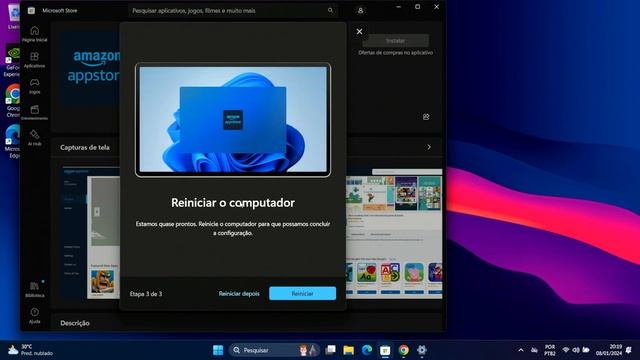The height and width of the screenshot is (360, 640).
Task: Click the taskbar Pesquisar search box
Action: coord(273,350)
